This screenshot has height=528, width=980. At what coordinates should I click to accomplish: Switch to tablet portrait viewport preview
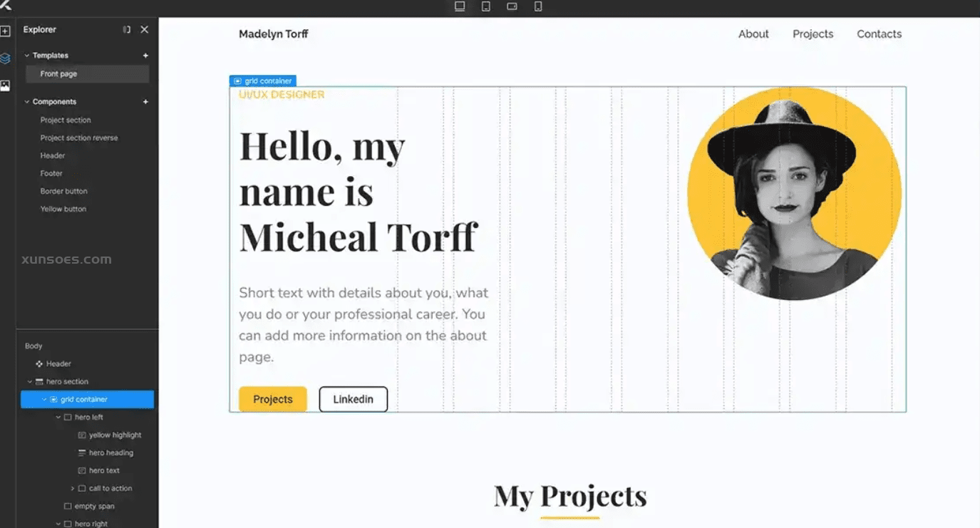click(x=486, y=6)
